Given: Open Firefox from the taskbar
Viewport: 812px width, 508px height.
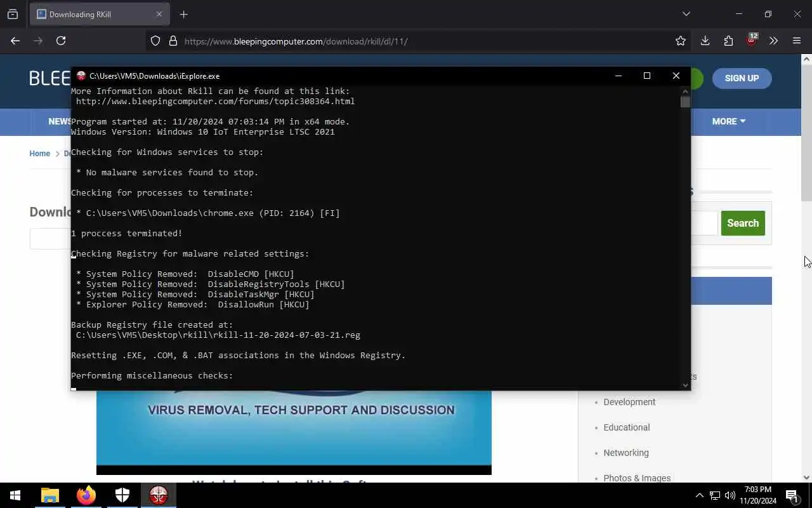Looking at the screenshot, I should pos(86,495).
